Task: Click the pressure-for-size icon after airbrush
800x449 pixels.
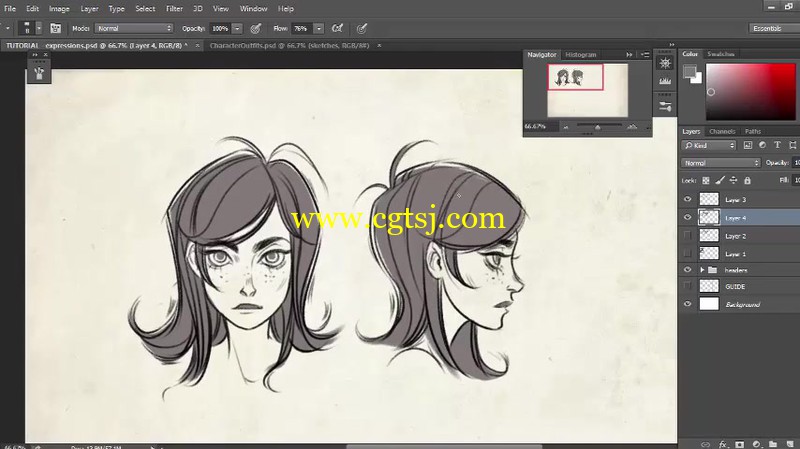Action: 362,29
